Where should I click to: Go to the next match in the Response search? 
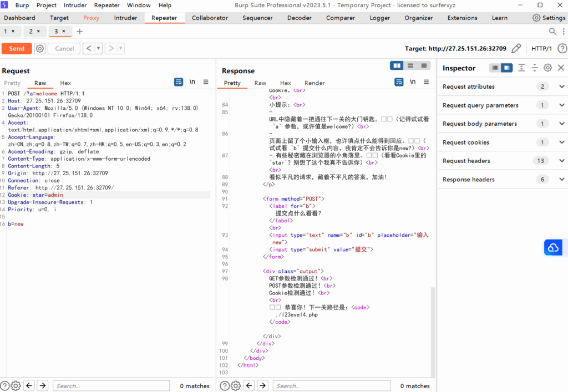click(262, 386)
